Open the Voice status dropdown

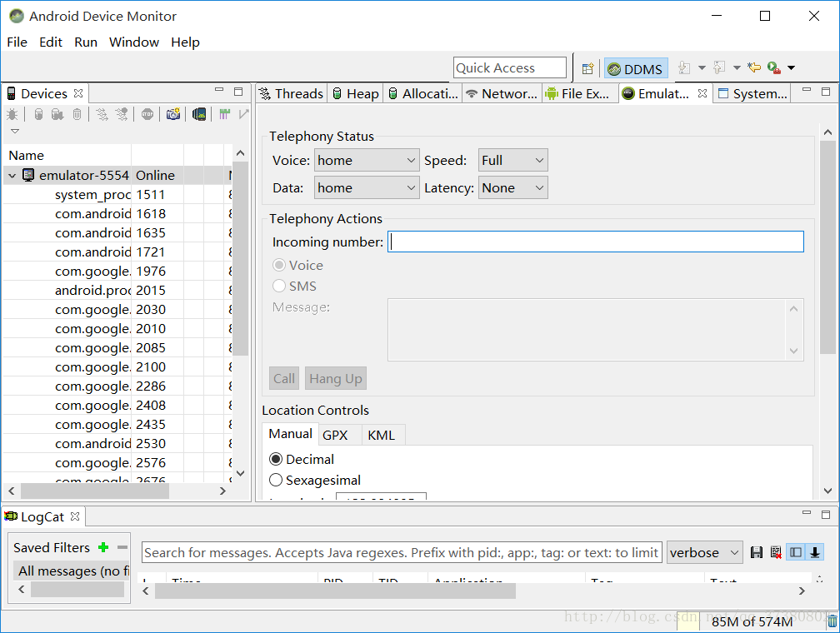coord(366,161)
